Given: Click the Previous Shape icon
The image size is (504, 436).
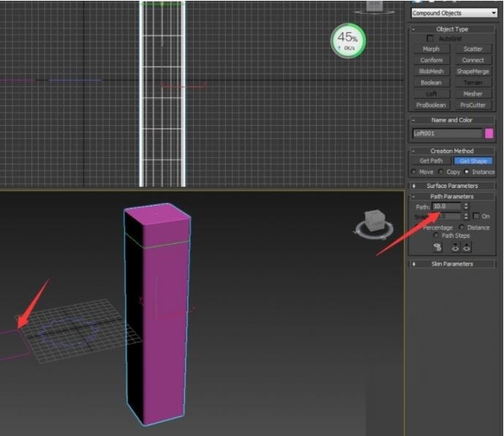Looking at the screenshot, I should [x=455, y=247].
